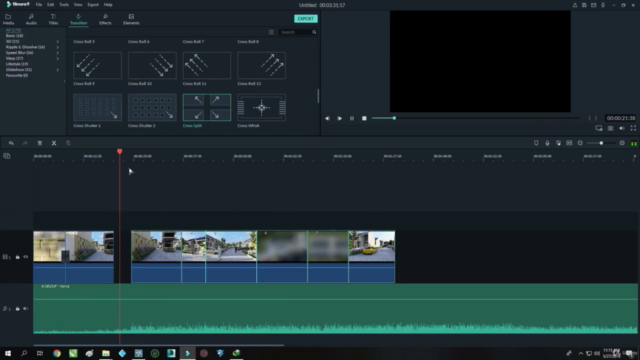Open the Tools menu
The height and width of the screenshot is (360, 640).
coord(64,5)
